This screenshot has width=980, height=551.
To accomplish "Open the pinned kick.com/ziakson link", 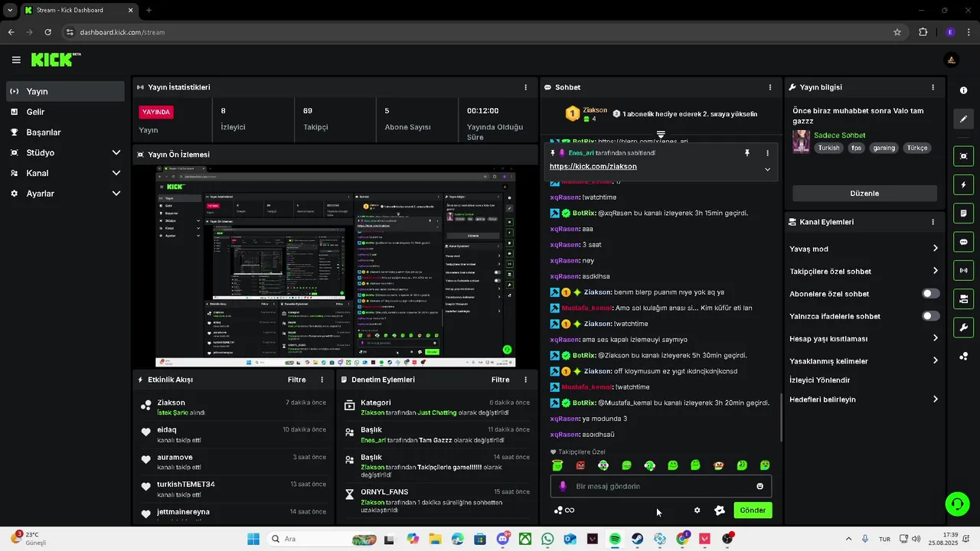I will click(x=593, y=167).
